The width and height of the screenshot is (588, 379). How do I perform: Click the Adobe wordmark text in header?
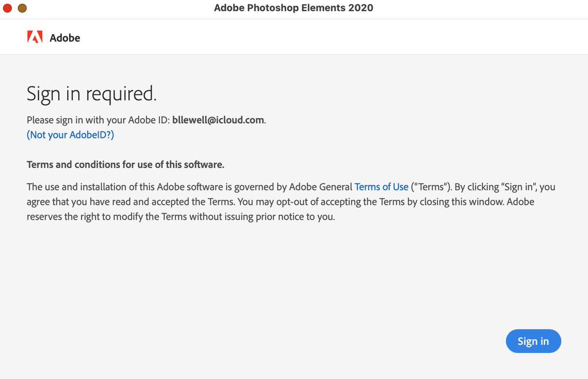point(65,38)
